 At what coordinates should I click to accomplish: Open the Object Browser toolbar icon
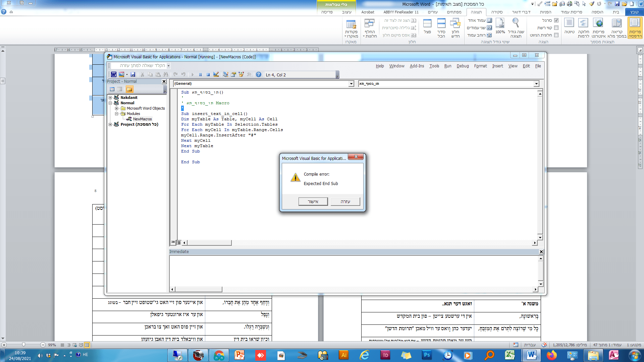pos(241,74)
